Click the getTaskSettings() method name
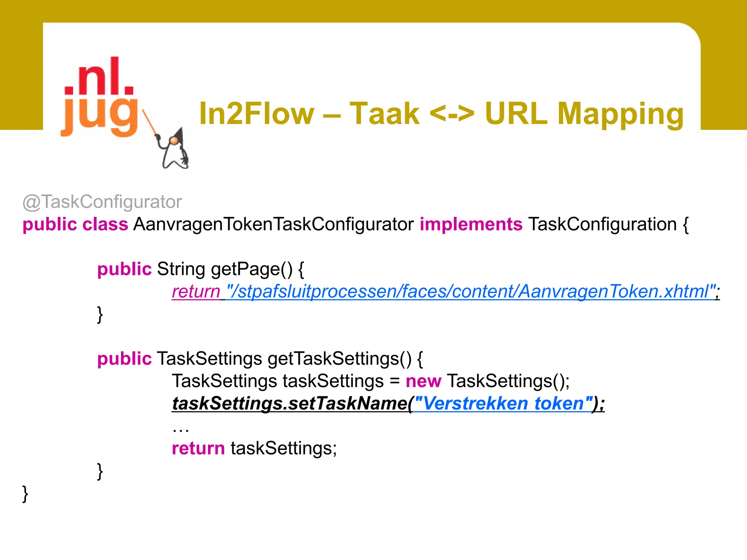 (339, 359)
